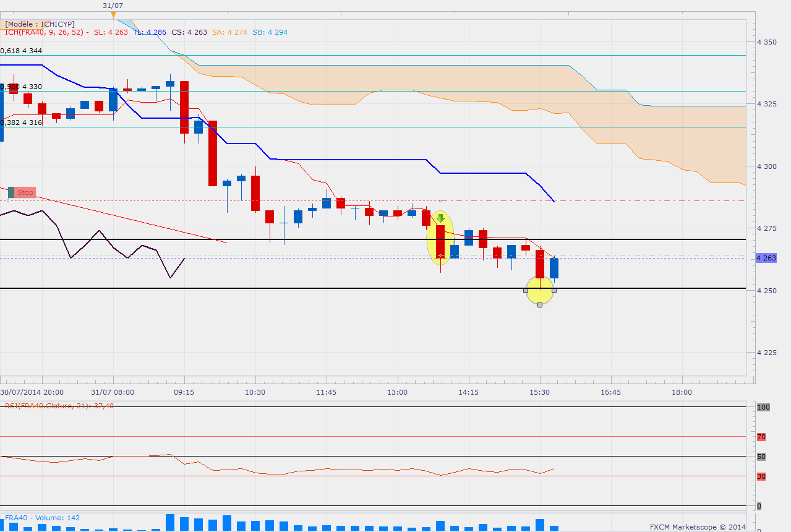Click the 4 300 label on the price axis
This screenshot has height=532, width=791.
pos(766,166)
